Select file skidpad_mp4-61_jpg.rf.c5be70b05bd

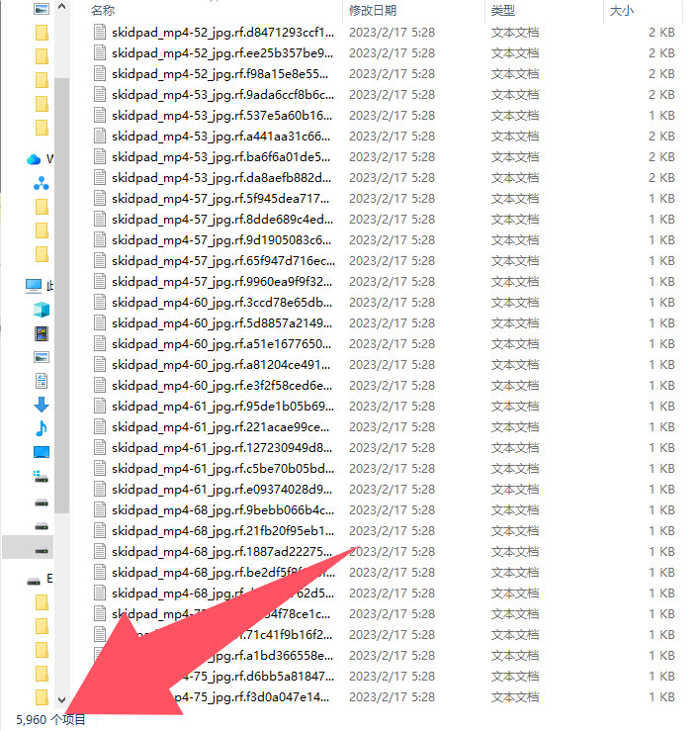tap(222, 469)
